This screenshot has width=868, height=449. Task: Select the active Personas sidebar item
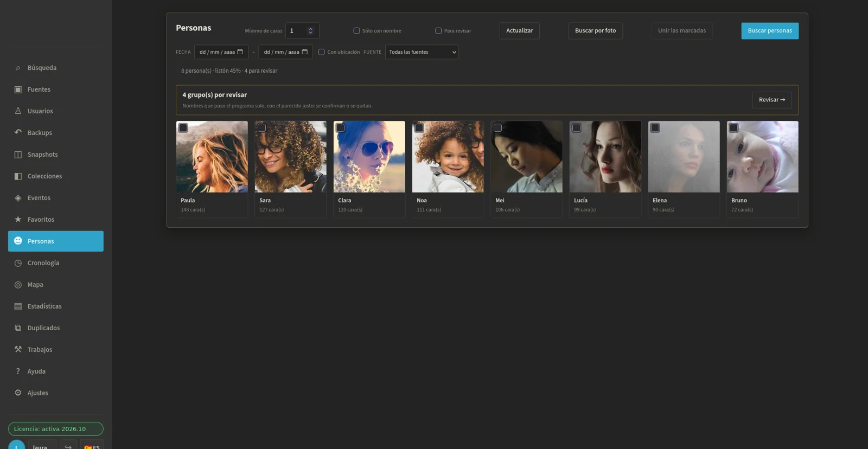(56, 241)
